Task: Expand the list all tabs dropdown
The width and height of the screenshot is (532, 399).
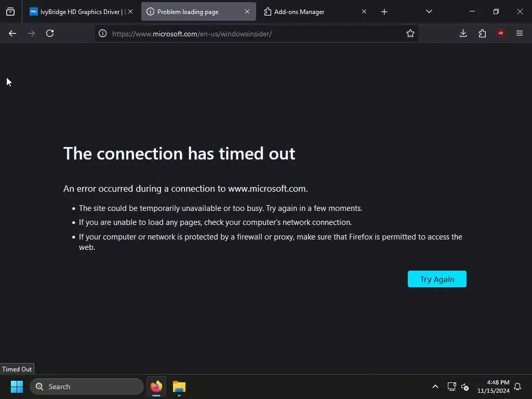Action: [x=429, y=11]
